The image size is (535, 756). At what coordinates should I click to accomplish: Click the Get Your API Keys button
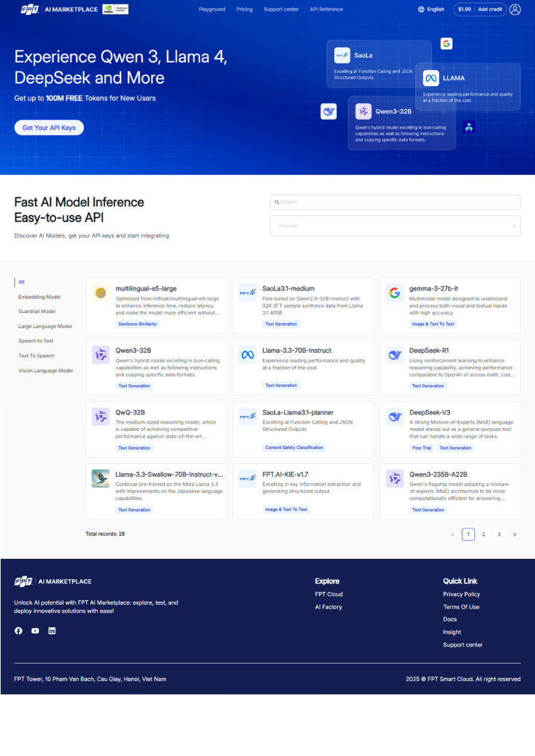point(49,128)
